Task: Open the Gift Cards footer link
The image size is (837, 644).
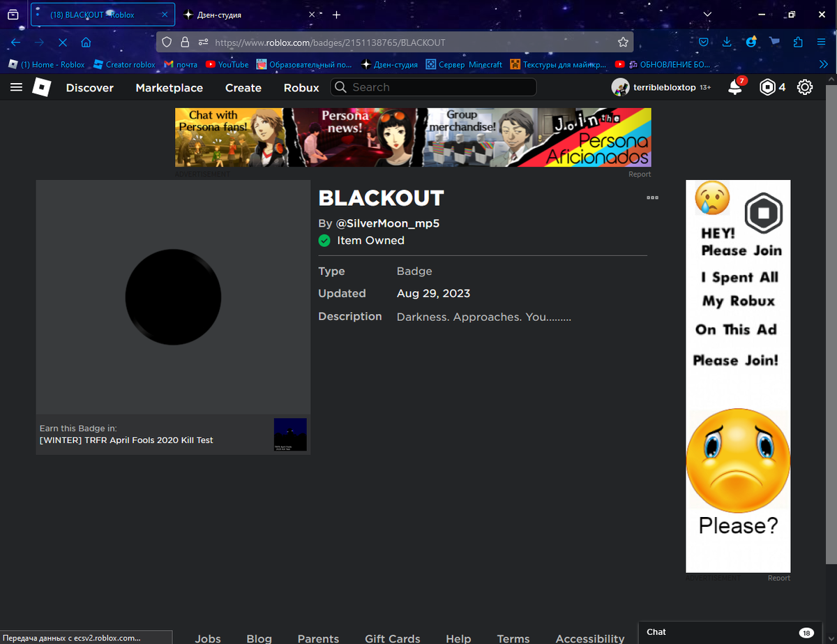Action: (393, 638)
